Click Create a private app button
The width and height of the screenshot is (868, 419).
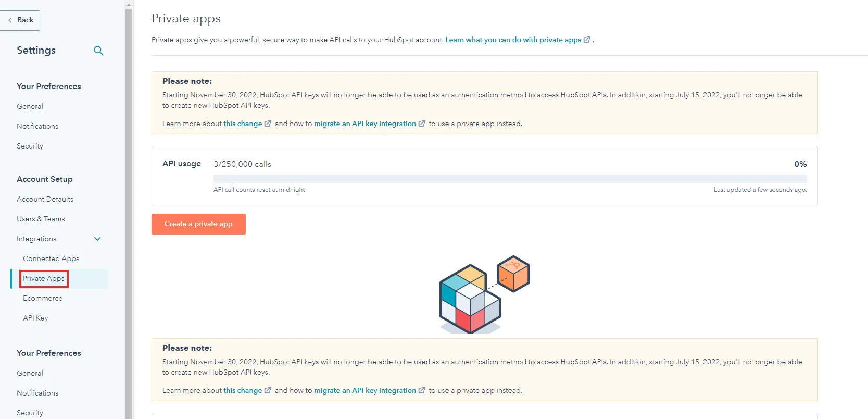pyautogui.click(x=198, y=224)
